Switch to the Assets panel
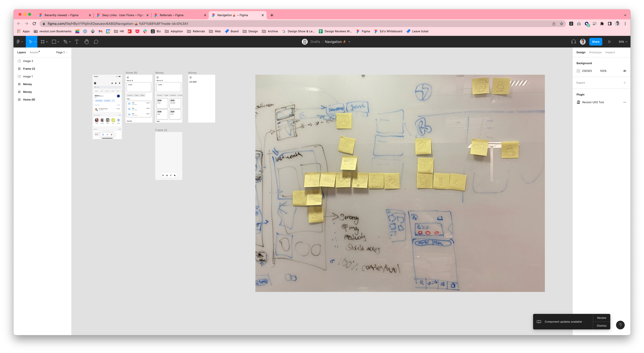This screenshot has height=353, width=644. (x=34, y=52)
